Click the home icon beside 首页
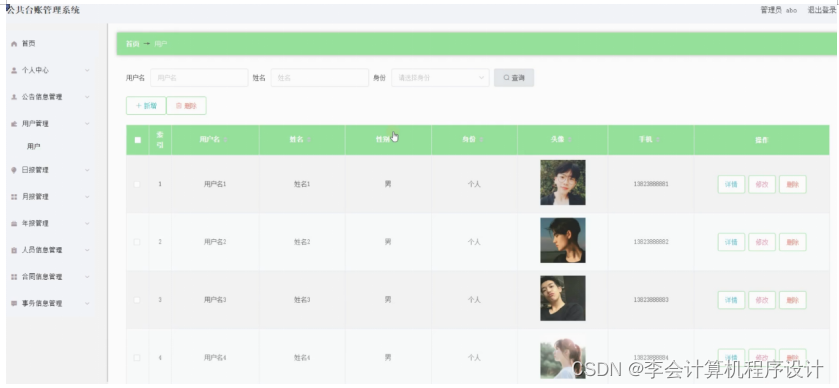This screenshot has height=388, width=839. [14, 44]
